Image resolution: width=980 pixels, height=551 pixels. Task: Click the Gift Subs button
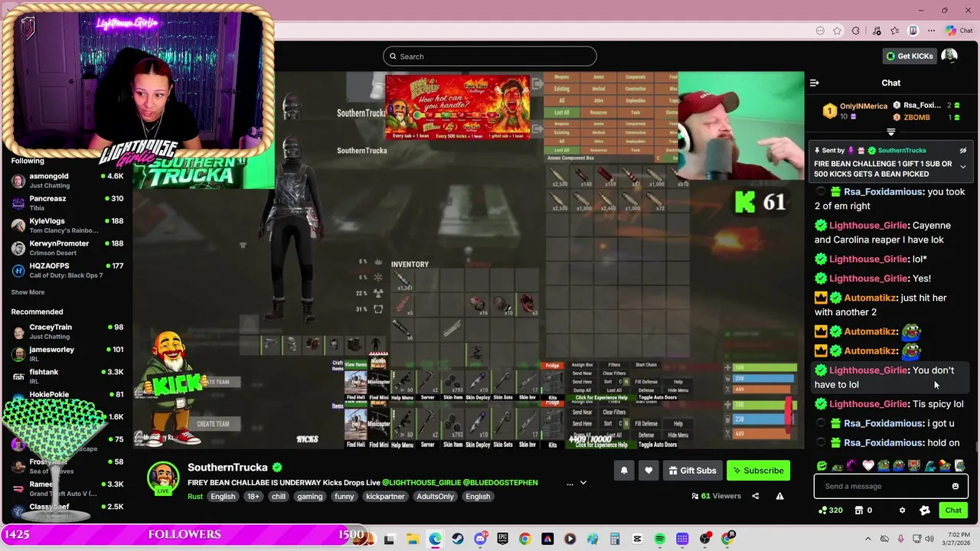pyautogui.click(x=692, y=471)
